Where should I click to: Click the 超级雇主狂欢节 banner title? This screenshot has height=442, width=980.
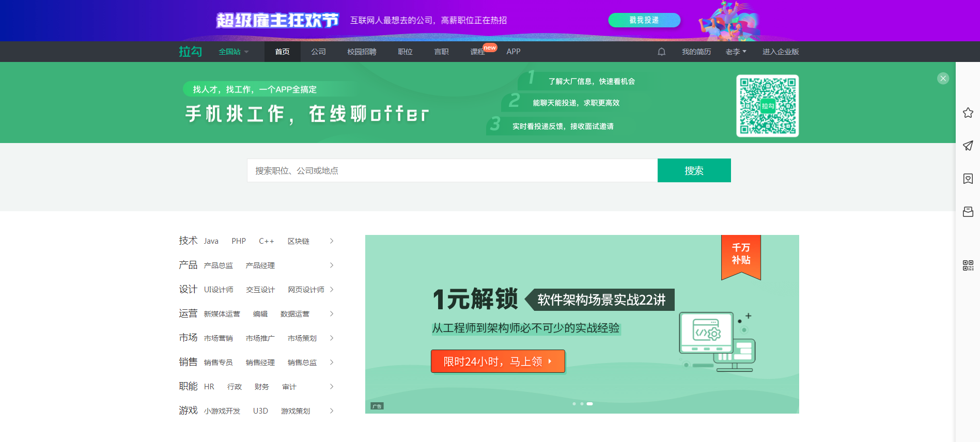(277, 20)
